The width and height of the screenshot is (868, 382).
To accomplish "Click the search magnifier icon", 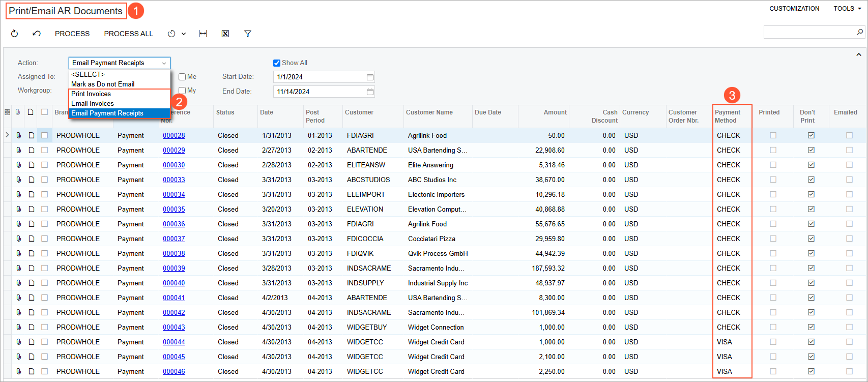I will 860,32.
